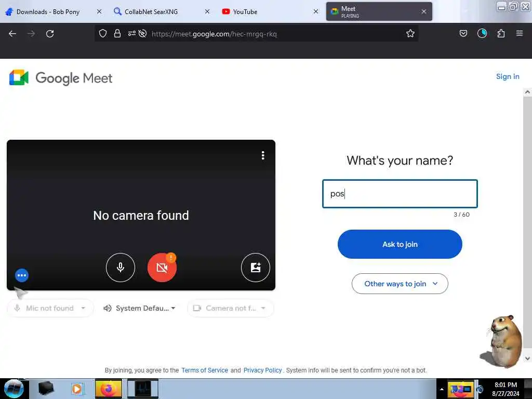
Task: Expand Other ways to join
Action: point(400,284)
